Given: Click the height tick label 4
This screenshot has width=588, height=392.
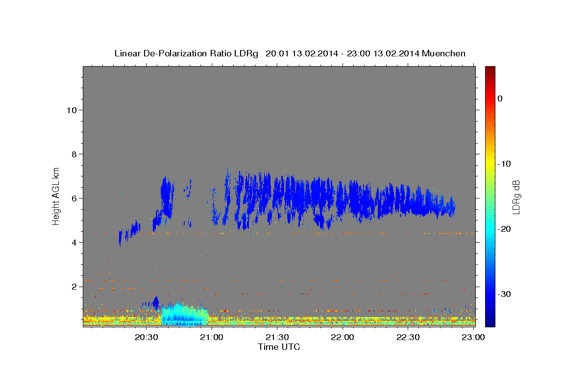Looking at the screenshot, I should point(74,243).
